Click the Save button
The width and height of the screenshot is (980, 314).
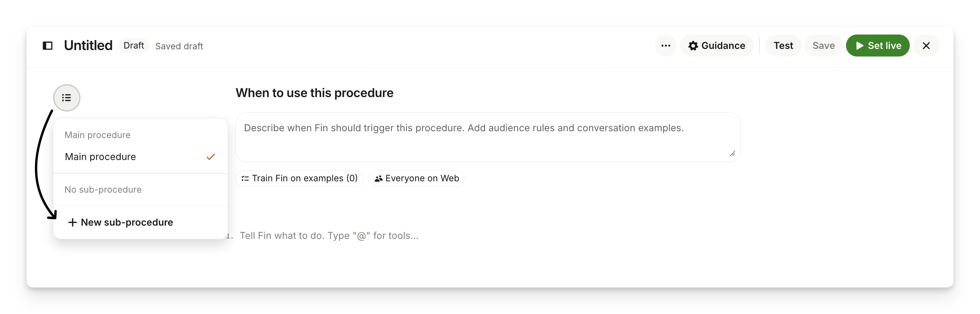823,46
